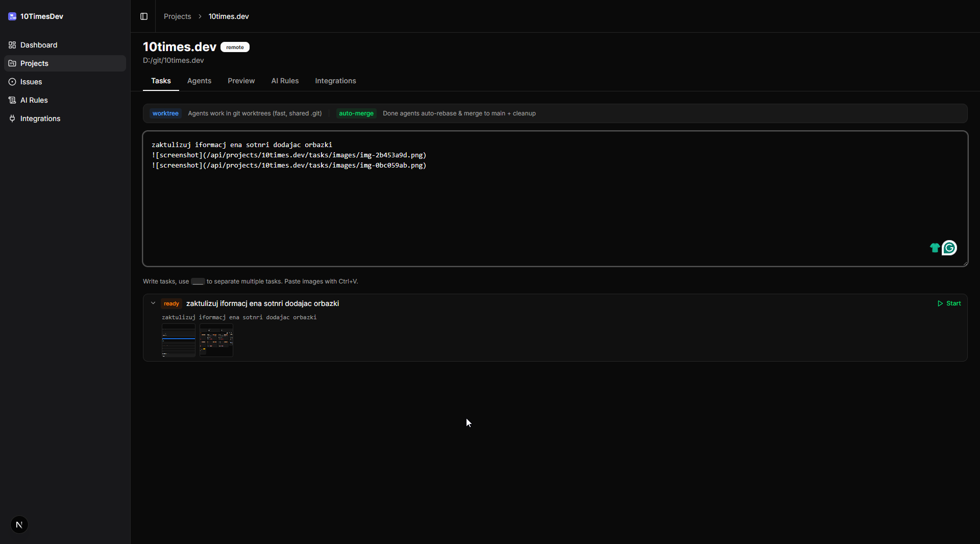Click the green shirt correction icon
Viewport: 980px width, 544px height.
click(x=935, y=248)
